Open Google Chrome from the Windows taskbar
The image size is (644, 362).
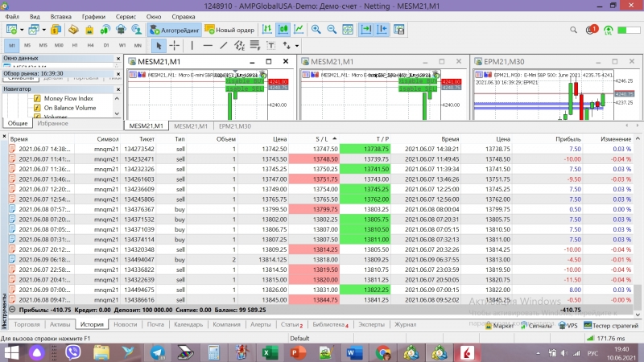[382, 352]
